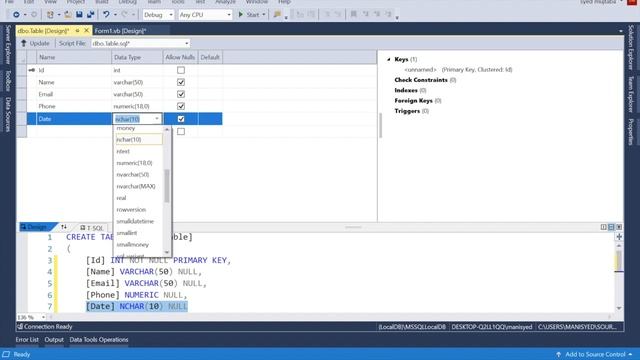Select nvarchar(50) from the type list
Viewport: 640px width, 360px height.
pyautogui.click(x=133, y=175)
